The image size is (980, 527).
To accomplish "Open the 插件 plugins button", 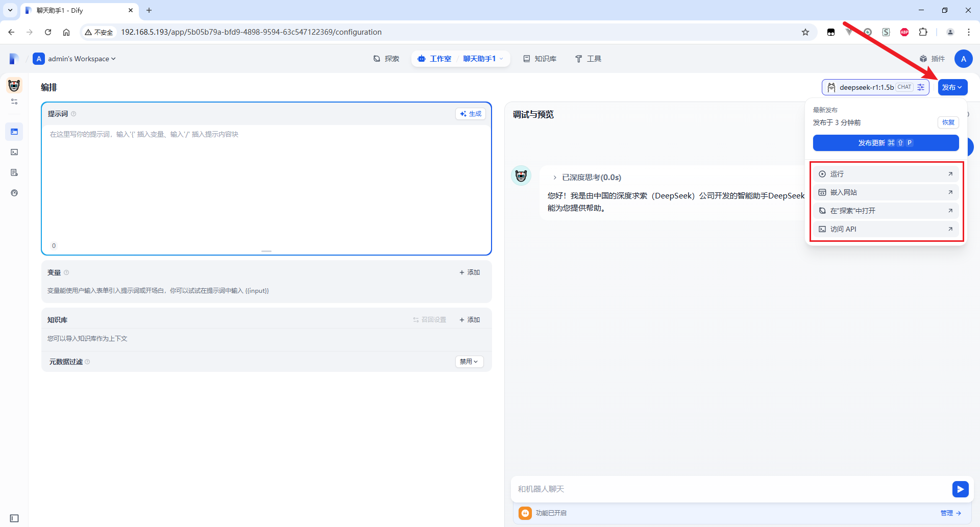I will tap(933, 59).
